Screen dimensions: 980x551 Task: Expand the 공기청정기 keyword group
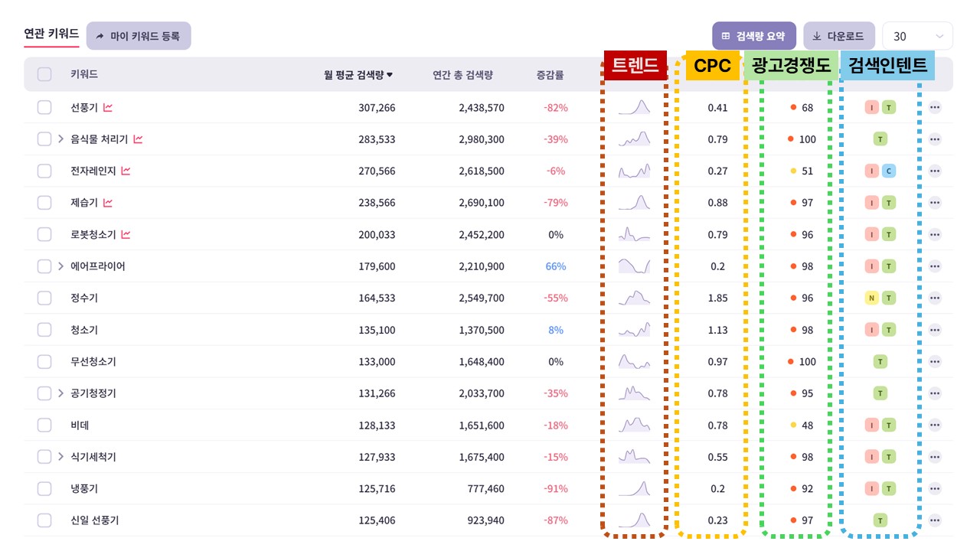[61, 393]
